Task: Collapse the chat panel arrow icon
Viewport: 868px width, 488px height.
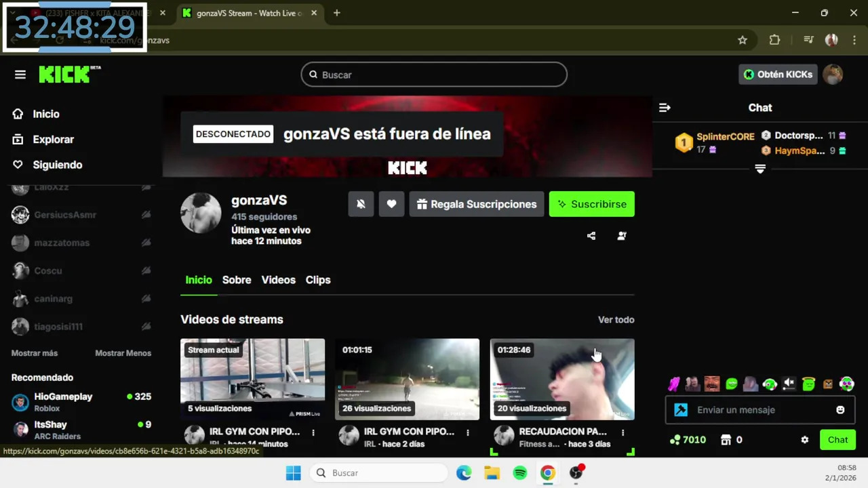Action: point(665,108)
